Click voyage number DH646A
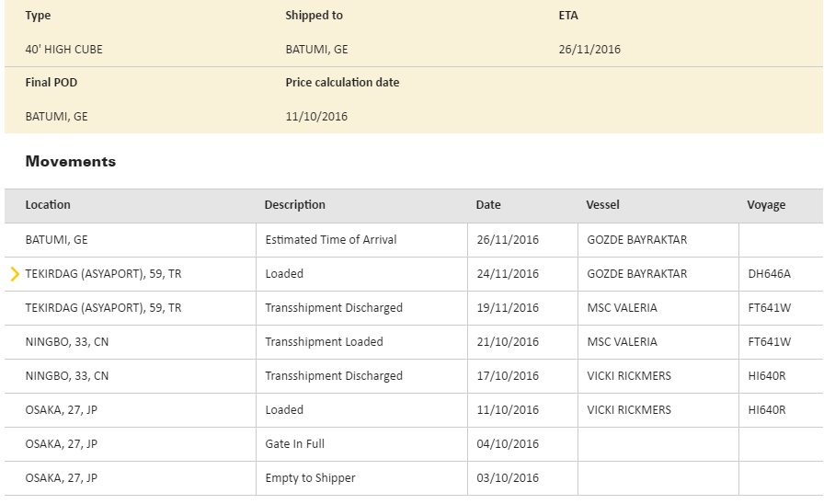The width and height of the screenshot is (835, 504). [769, 274]
